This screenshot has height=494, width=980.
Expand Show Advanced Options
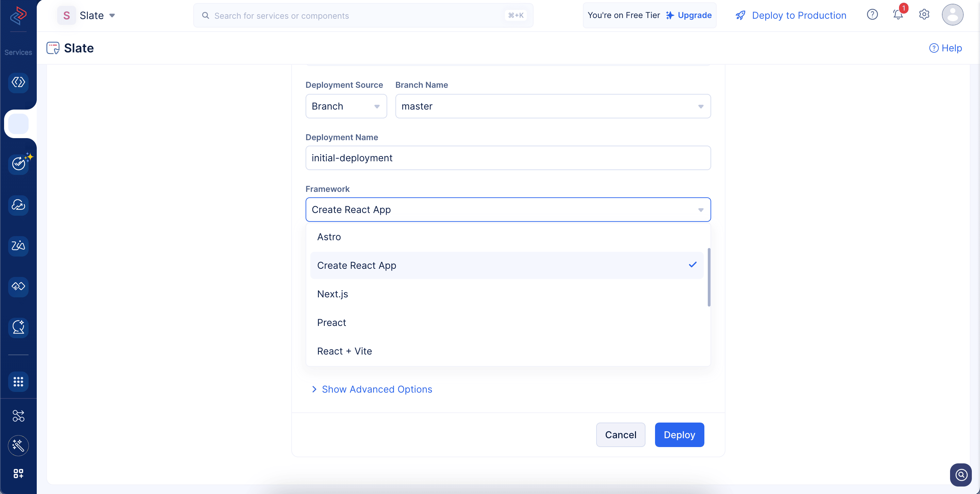coord(372,389)
